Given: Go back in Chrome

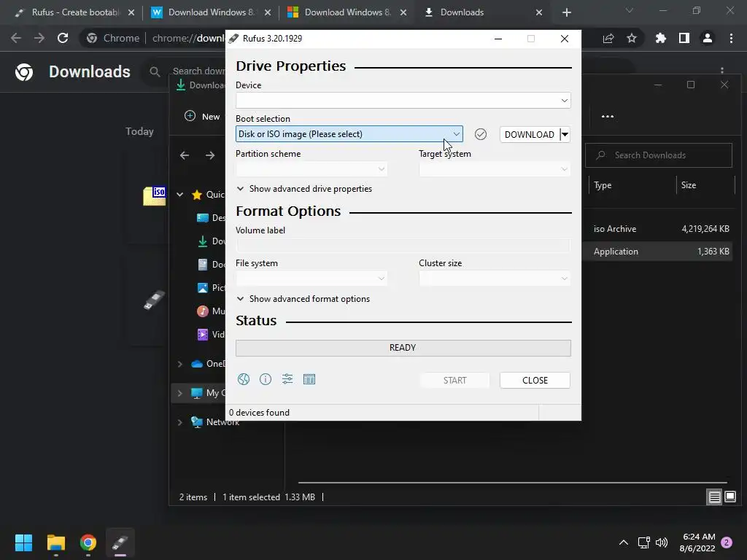Looking at the screenshot, I should click(x=16, y=38).
